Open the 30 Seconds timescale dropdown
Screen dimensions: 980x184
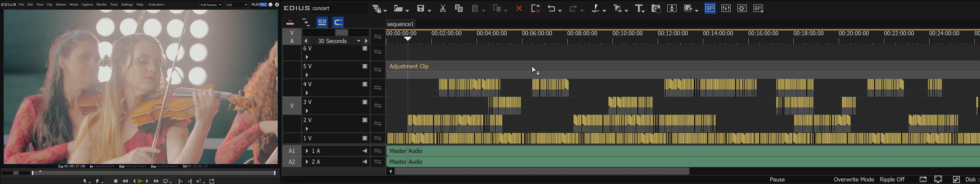358,41
